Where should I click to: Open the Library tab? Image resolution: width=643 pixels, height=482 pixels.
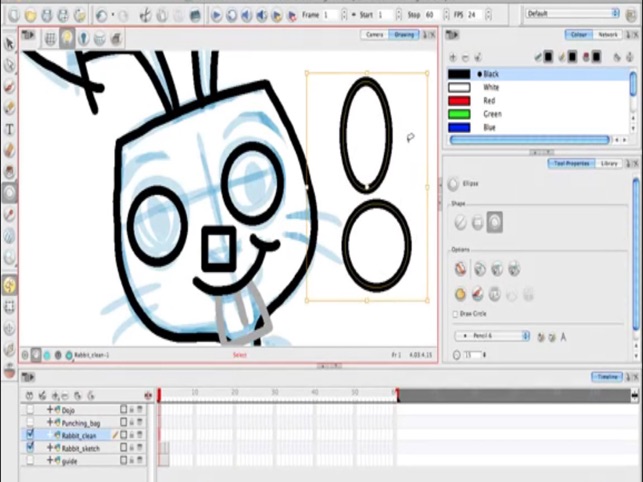[609, 163]
